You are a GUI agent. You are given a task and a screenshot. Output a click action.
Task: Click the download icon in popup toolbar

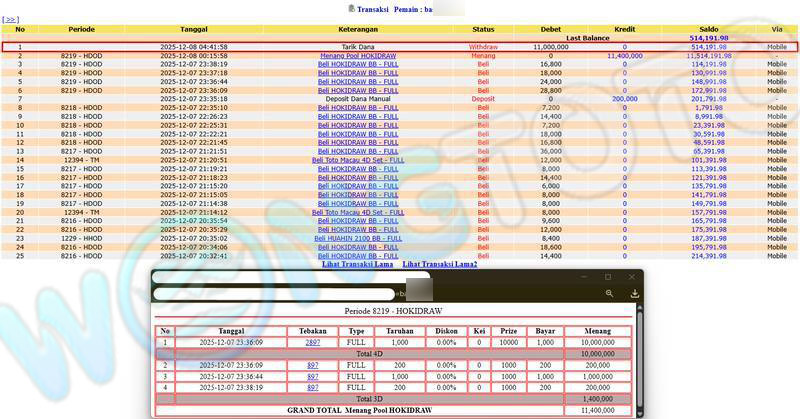(634, 293)
